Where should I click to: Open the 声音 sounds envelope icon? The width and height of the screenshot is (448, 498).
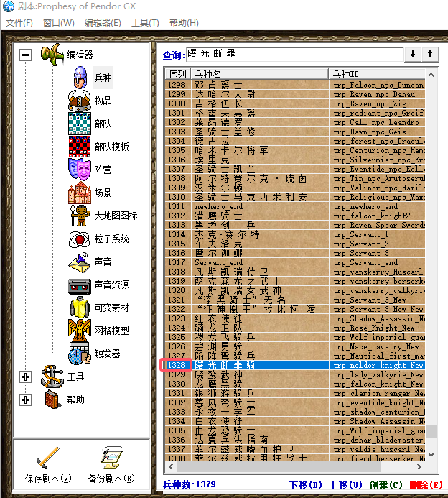(x=79, y=262)
